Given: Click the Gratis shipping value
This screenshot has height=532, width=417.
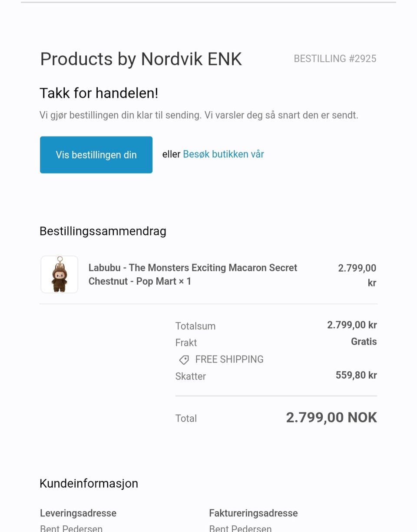Looking at the screenshot, I should click(x=364, y=342).
